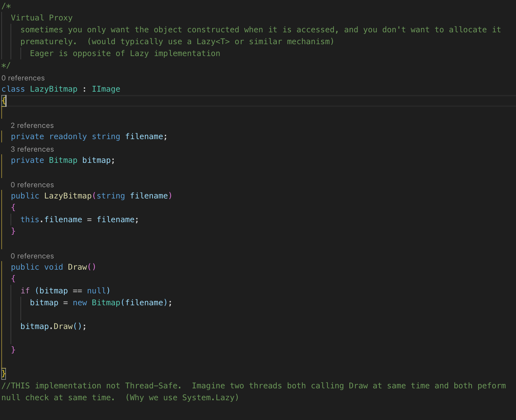
Task: Click 'filename;' in the private readonly declaration
Action: point(146,136)
